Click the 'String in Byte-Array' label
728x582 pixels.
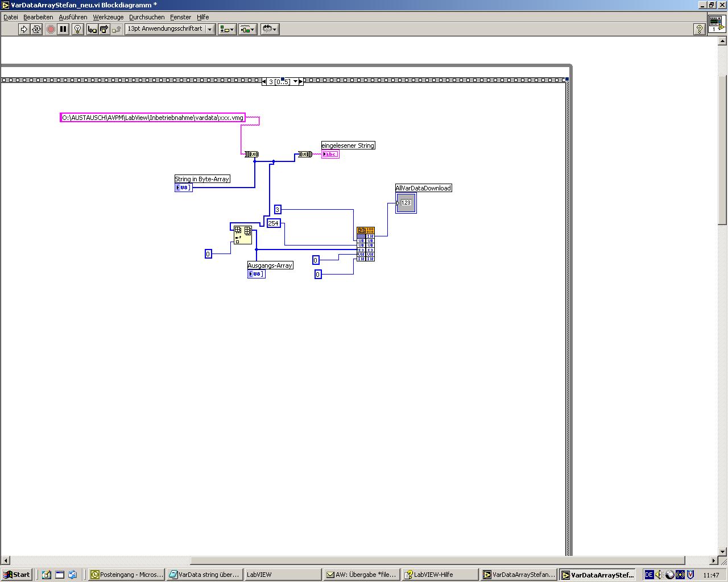[x=202, y=179]
